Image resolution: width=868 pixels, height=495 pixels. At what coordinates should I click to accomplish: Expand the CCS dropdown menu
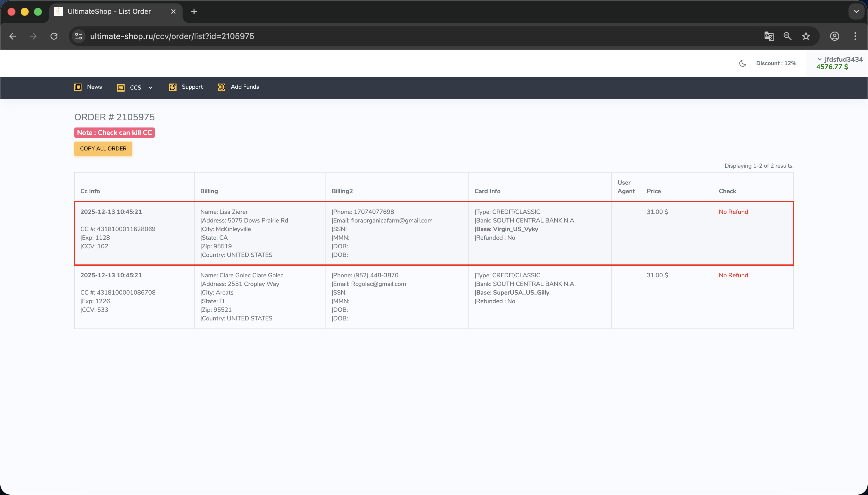point(135,87)
